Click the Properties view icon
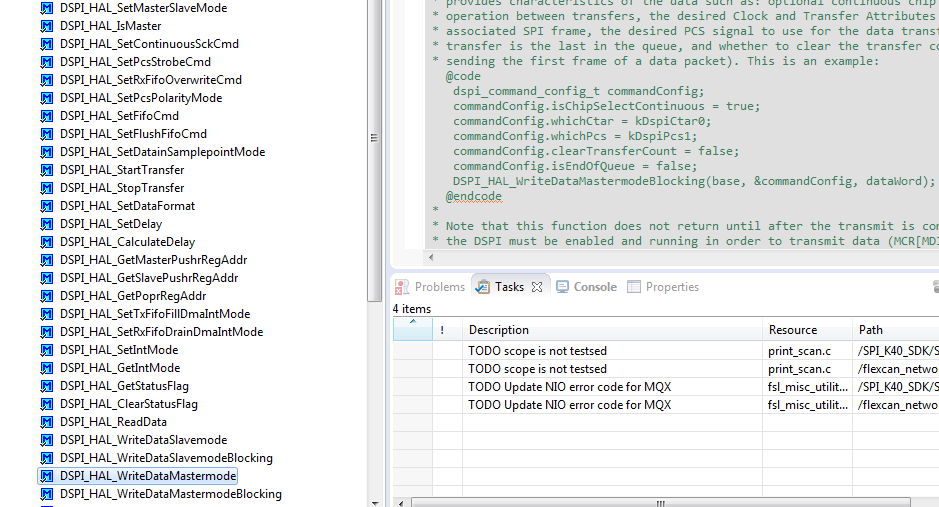 pyautogui.click(x=634, y=287)
